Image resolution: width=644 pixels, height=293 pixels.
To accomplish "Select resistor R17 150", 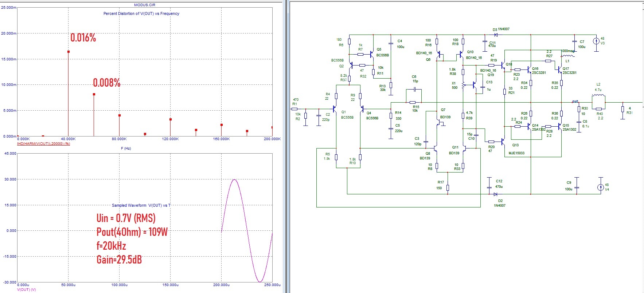I will (448, 188).
